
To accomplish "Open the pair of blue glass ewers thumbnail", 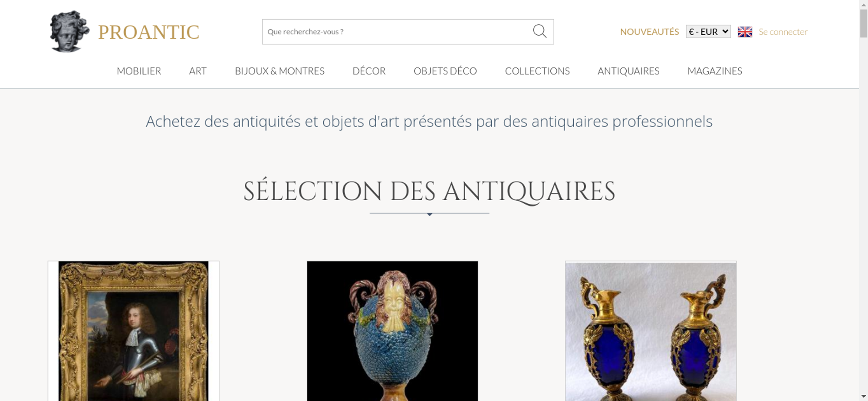I will pos(651,331).
